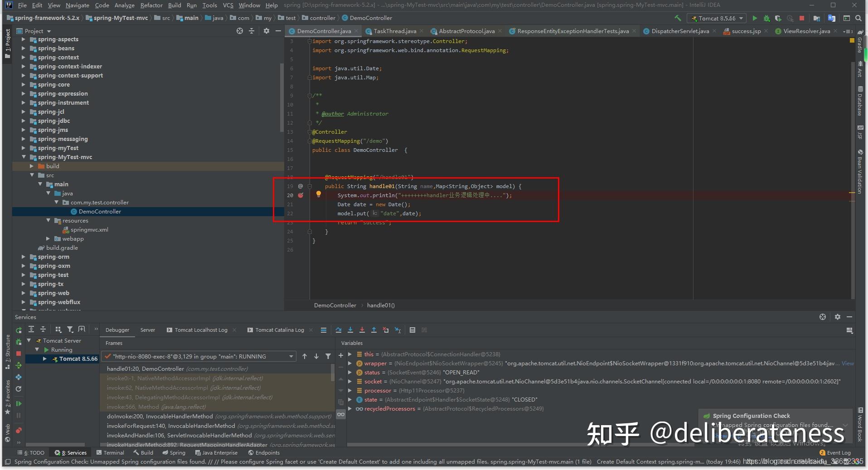Collapse the spring-MyTest-mvc module
This screenshot has height=470, width=868.
(x=24, y=157)
